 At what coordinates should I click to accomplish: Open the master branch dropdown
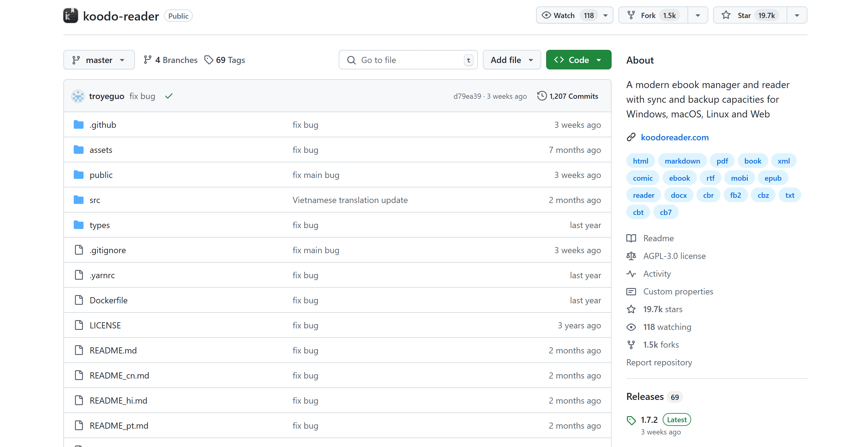pos(99,60)
